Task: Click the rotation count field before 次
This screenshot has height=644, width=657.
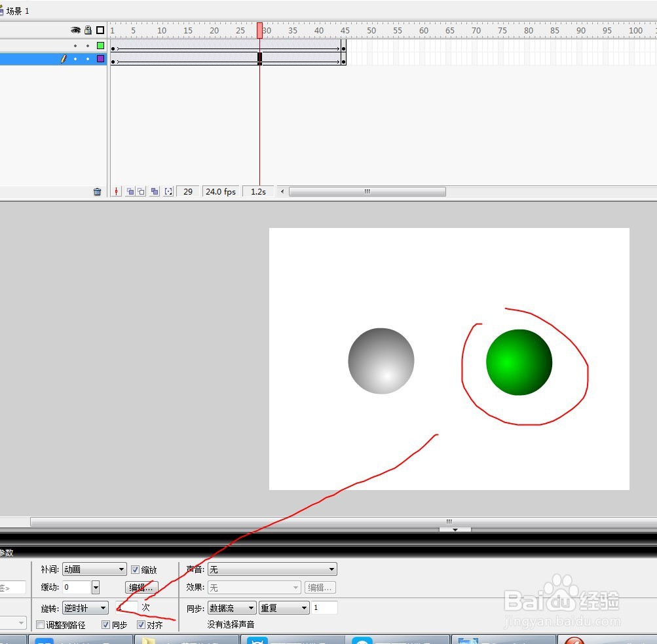Action: tap(126, 607)
